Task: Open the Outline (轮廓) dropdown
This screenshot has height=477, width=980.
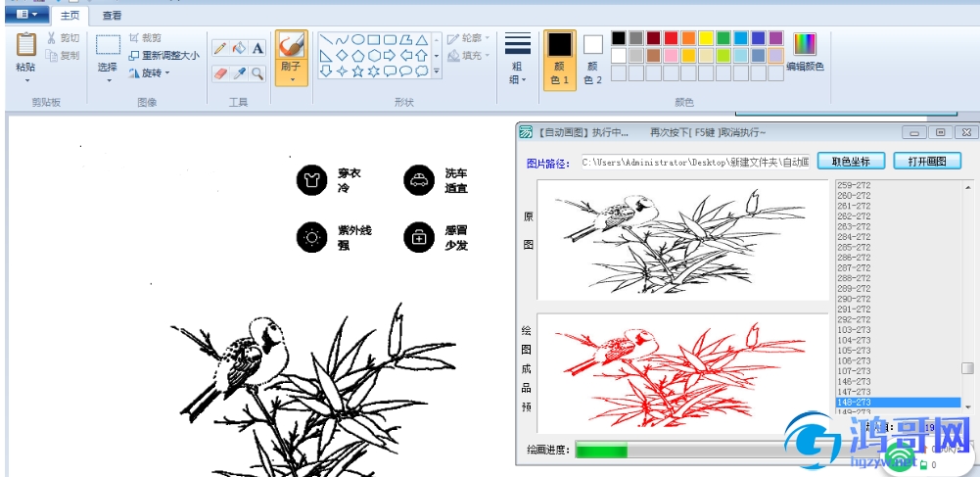Action: (469, 39)
